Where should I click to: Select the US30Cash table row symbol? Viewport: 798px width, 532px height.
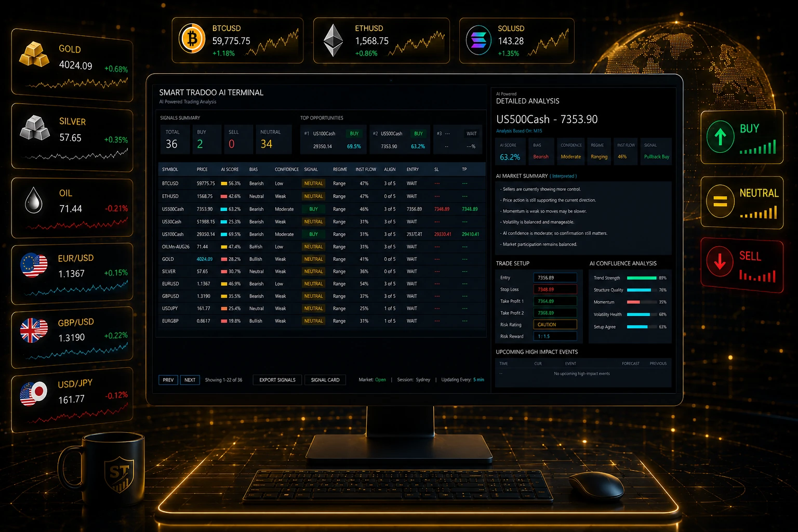(x=171, y=222)
